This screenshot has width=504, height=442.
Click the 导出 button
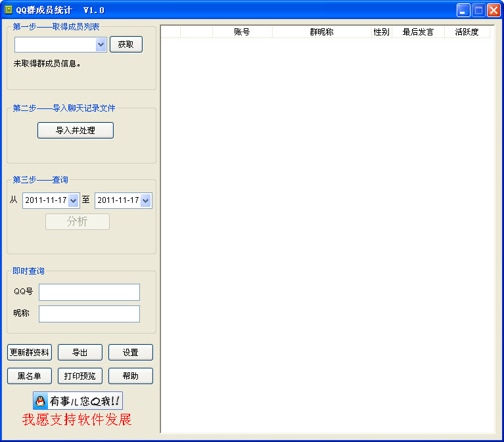[80, 353]
